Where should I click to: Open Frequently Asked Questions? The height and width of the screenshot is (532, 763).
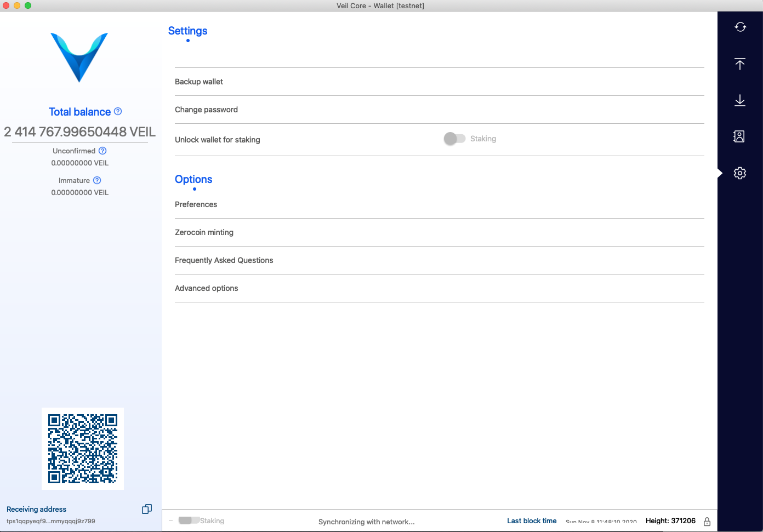coord(440,260)
